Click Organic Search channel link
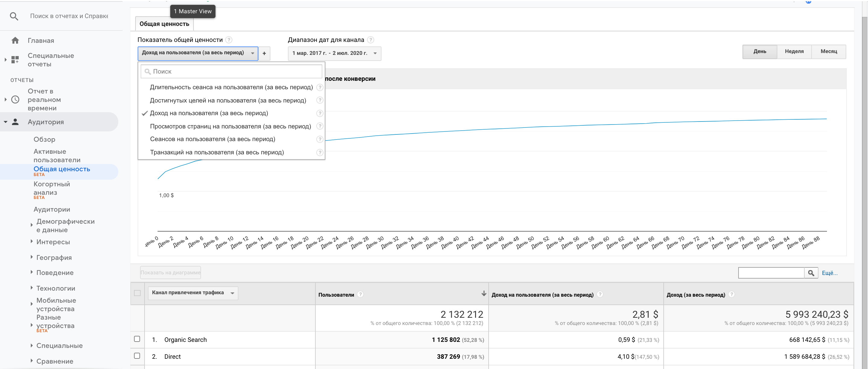This screenshot has width=868, height=369. click(x=185, y=340)
